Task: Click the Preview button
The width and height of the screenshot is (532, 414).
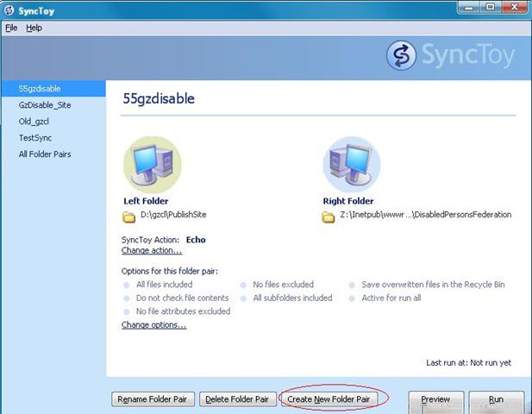Action: pyautogui.click(x=436, y=402)
